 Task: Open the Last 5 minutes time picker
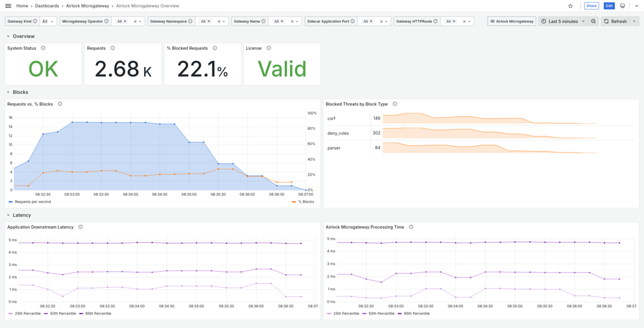tap(562, 21)
